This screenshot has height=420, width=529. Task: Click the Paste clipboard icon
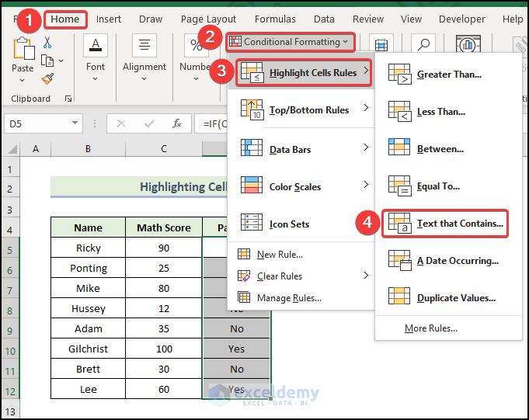23,49
